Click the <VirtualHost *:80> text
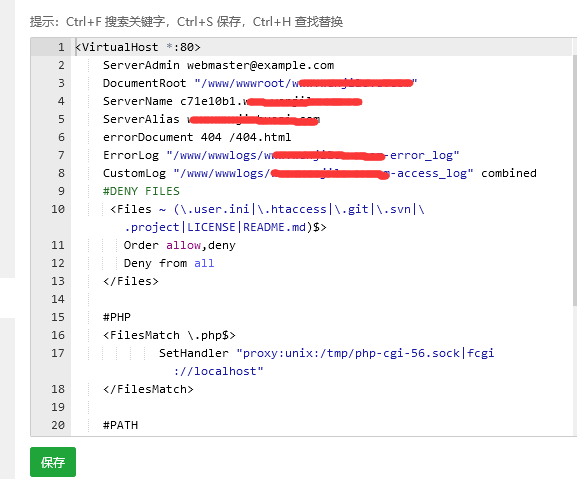 [138, 47]
